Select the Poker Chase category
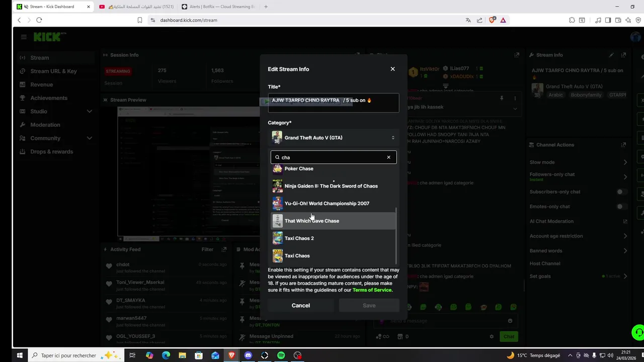The width and height of the screenshot is (644, 362). click(x=334, y=169)
